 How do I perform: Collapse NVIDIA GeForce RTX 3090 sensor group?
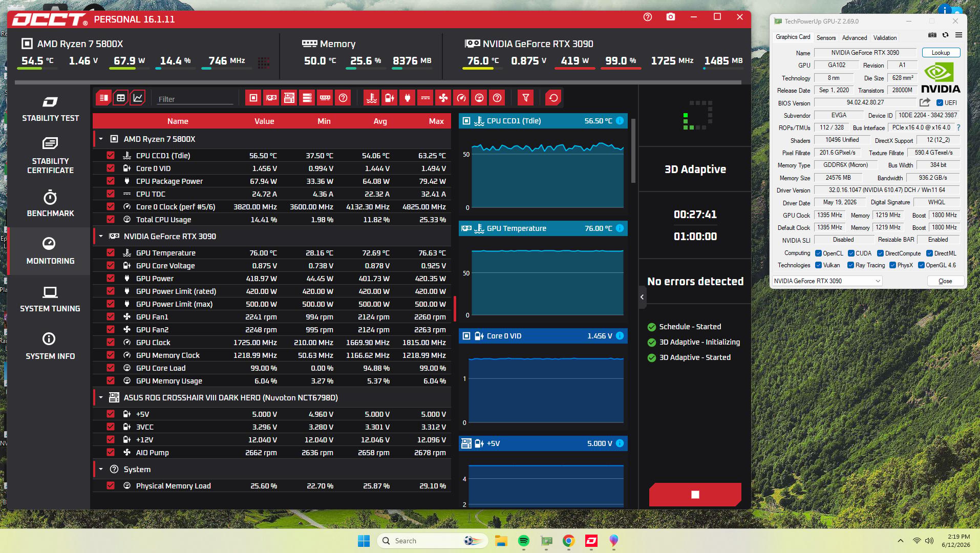(101, 236)
